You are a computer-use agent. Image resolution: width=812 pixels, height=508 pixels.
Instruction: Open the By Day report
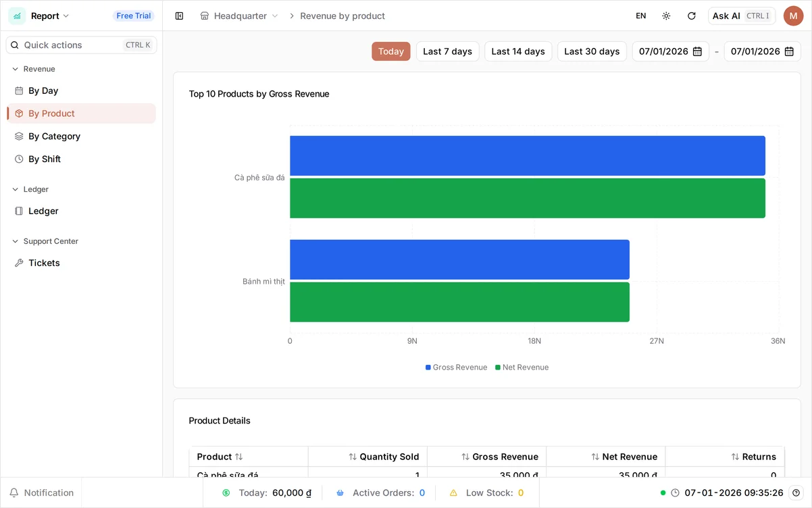[81, 91]
